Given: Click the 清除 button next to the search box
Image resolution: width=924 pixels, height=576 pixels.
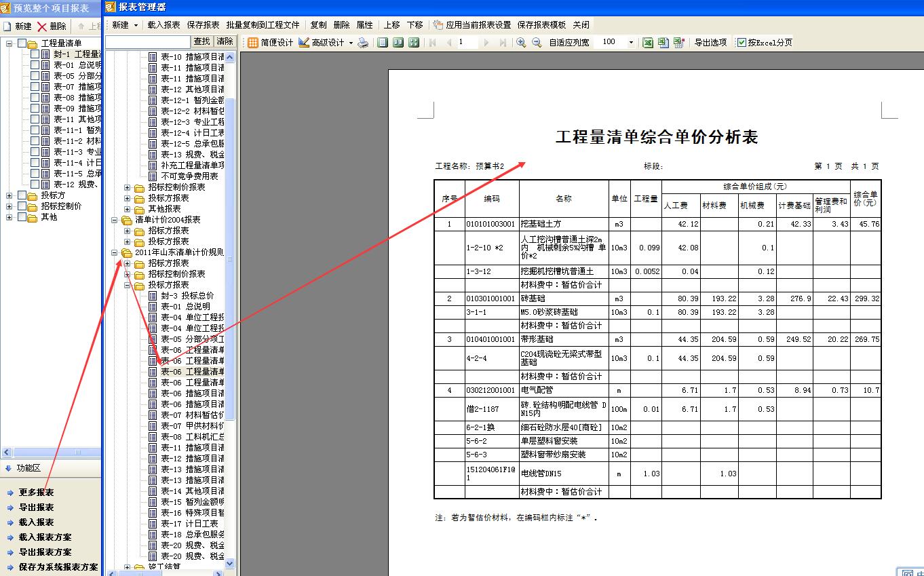Looking at the screenshot, I should 225,41.
